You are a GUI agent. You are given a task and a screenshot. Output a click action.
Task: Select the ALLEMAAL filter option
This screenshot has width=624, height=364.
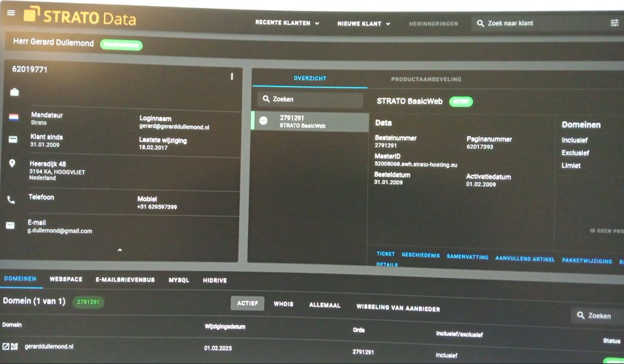tap(324, 305)
